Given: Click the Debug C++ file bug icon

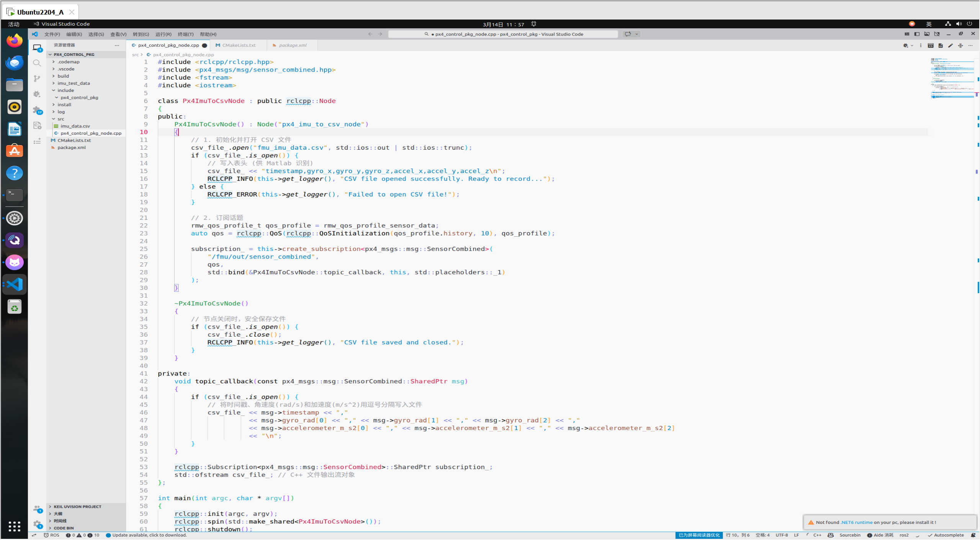Looking at the screenshot, I should click(905, 45).
